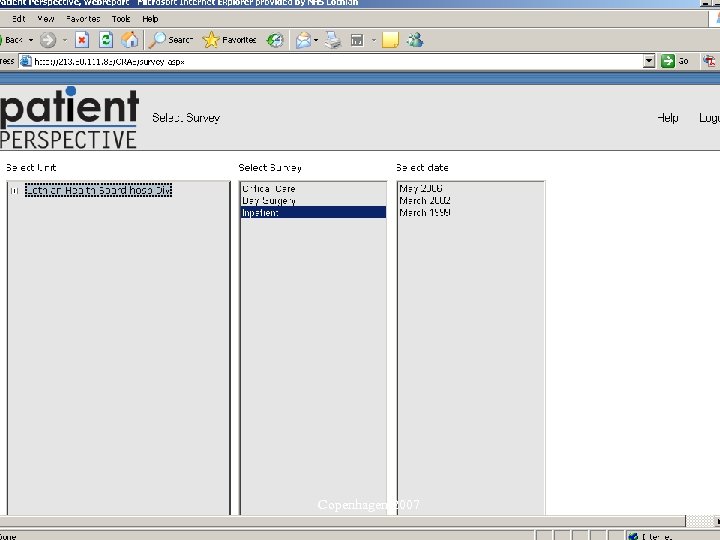Open the Tools menu

point(121,19)
